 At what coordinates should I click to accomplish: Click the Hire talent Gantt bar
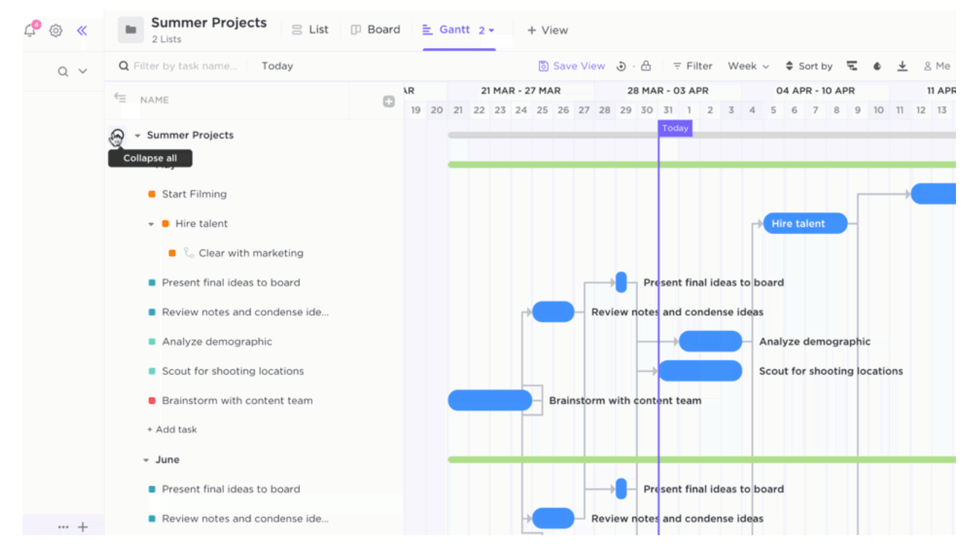point(805,224)
